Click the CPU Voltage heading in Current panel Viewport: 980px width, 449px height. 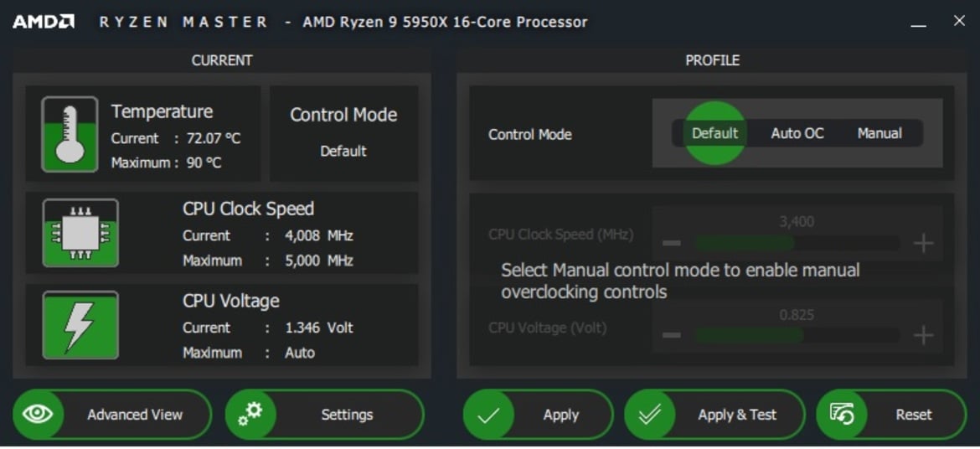[x=231, y=302]
